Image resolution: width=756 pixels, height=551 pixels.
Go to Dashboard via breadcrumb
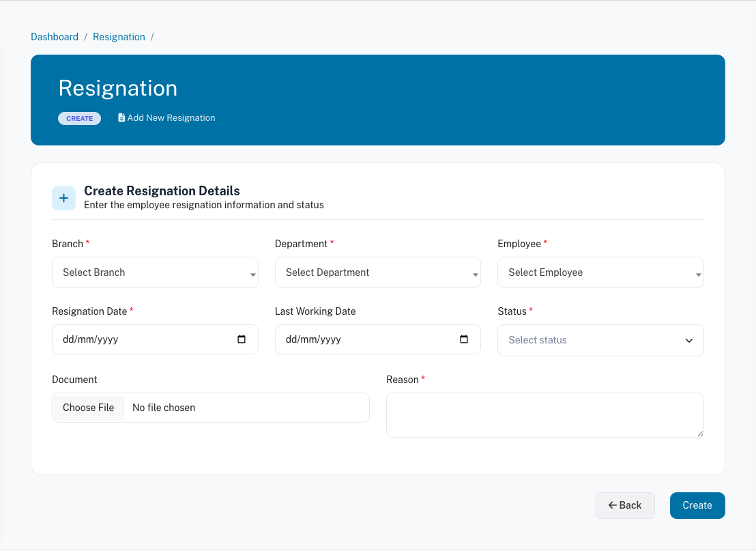[55, 37]
